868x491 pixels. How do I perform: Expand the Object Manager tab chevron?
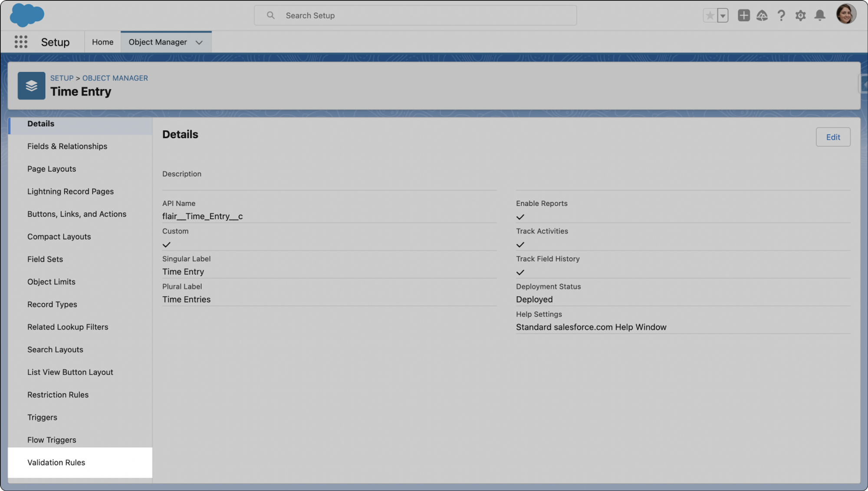(x=199, y=43)
